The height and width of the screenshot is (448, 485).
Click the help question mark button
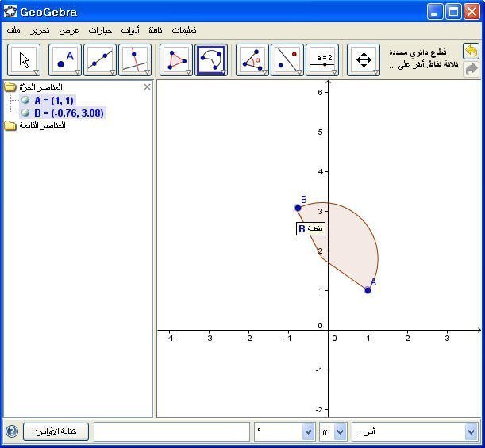pyautogui.click(x=12, y=432)
